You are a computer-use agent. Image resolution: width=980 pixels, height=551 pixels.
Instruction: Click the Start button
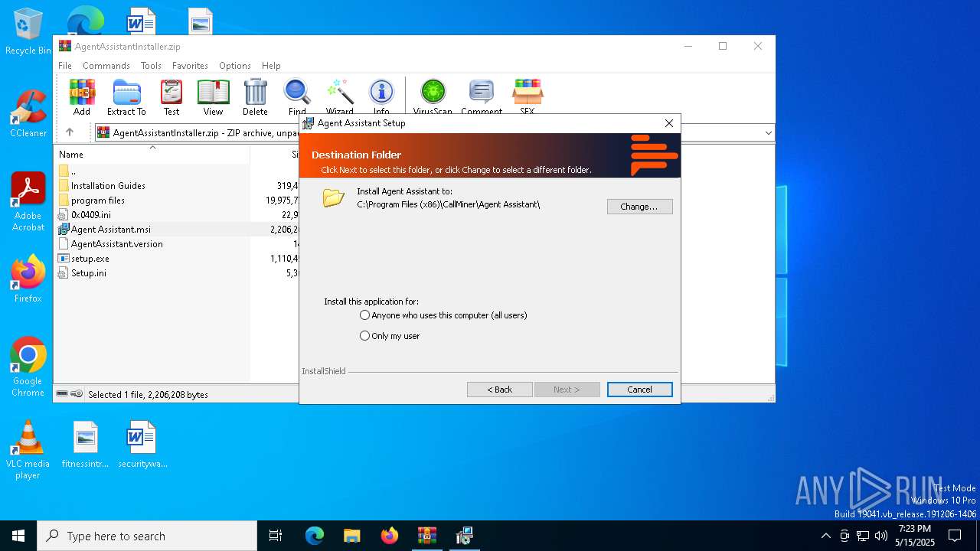tap(18, 536)
